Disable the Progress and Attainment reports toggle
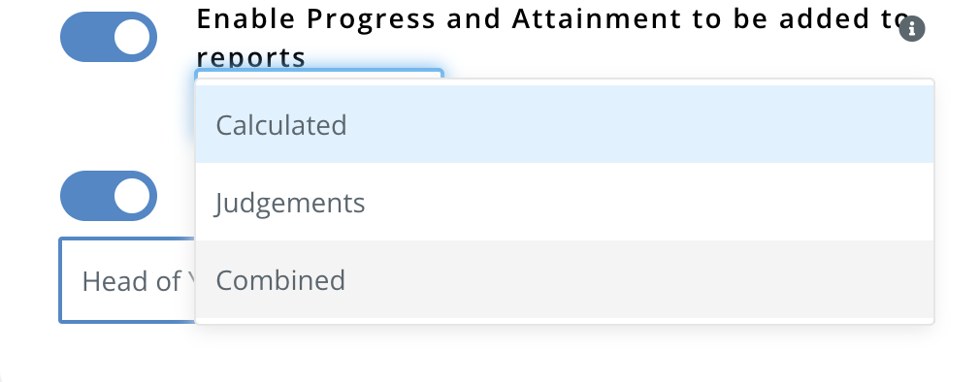Screen dimensions: 980x382 pos(109,37)
